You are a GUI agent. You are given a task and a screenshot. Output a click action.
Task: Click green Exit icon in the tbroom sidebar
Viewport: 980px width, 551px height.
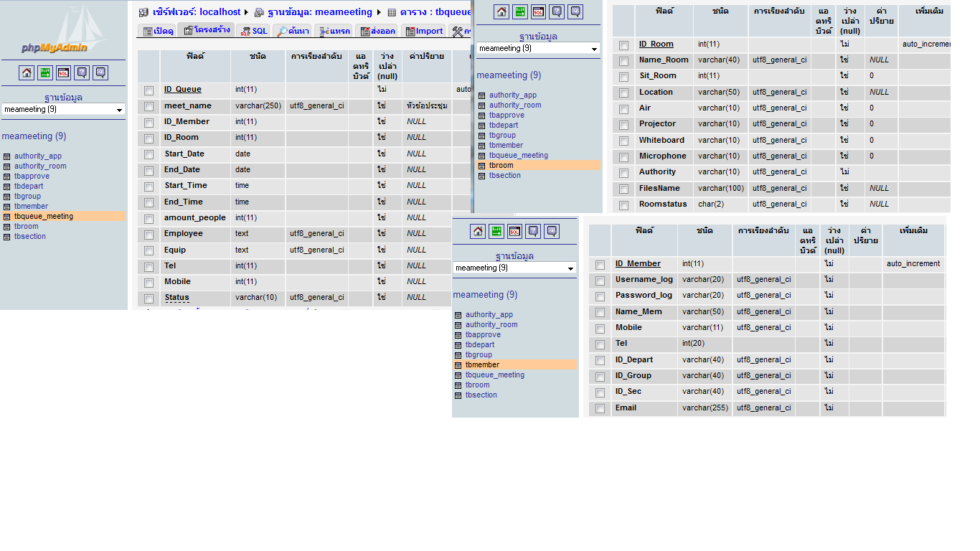click(x=520, y=11)
